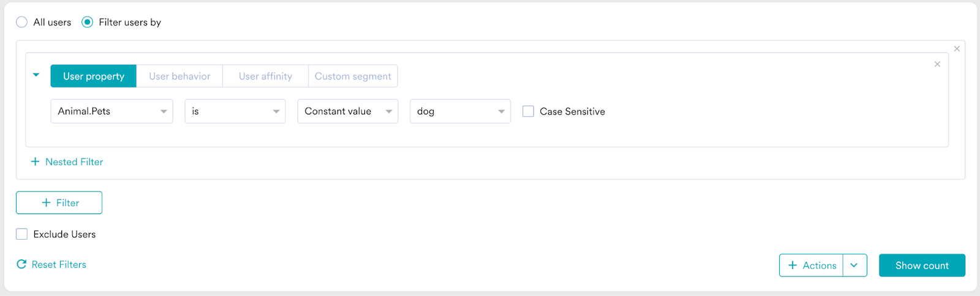980x296 pixels.
Task: Open the Constant value type dropdown
Action: pyautogui.click(x=347, y=111)
